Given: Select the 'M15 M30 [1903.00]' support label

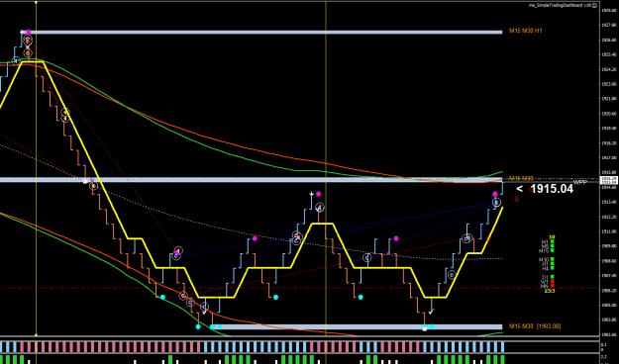Looking at the screenshot, I should coord(535,326).
